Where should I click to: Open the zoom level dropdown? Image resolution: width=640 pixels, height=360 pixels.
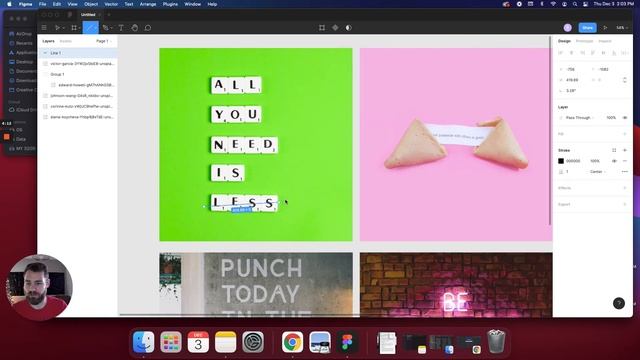(622, 28)
